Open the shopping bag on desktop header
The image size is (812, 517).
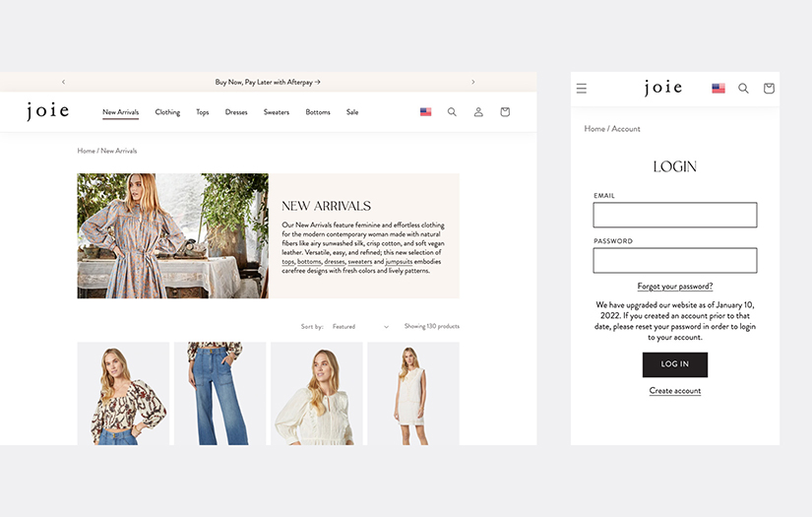[505, 112]
